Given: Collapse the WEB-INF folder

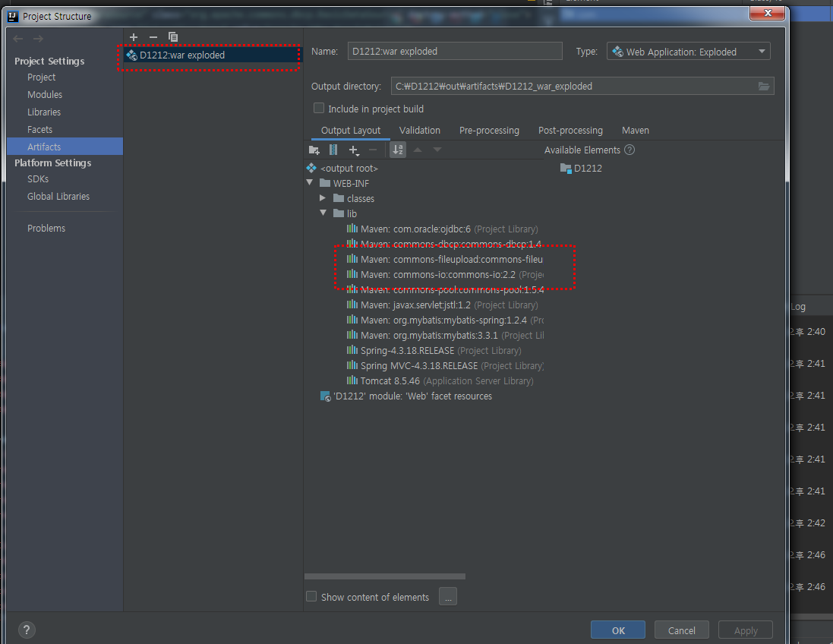Looking at the screenshot, I should point(311,183).
